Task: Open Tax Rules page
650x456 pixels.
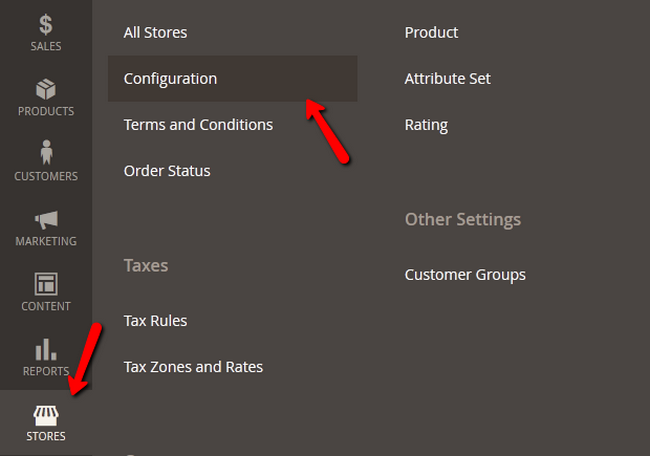Action: pos(155,321)
